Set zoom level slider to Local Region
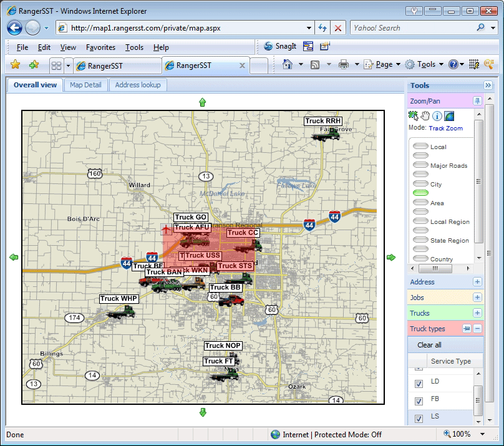The width and height of the screenshot is (504, 446). (x=421, y=221)
